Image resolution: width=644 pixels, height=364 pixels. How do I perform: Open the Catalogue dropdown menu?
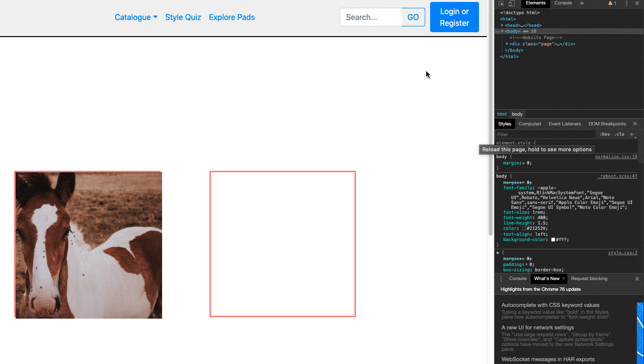pos(136,17)
